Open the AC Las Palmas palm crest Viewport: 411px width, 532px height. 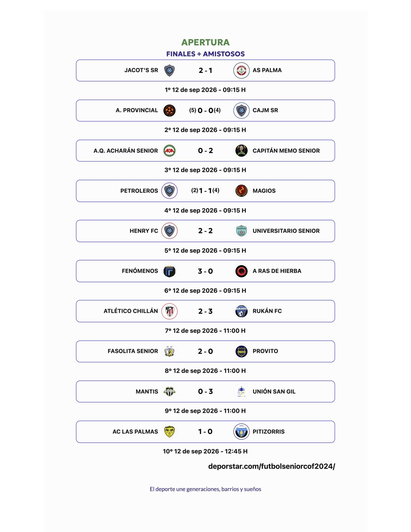tap(169, 432)
